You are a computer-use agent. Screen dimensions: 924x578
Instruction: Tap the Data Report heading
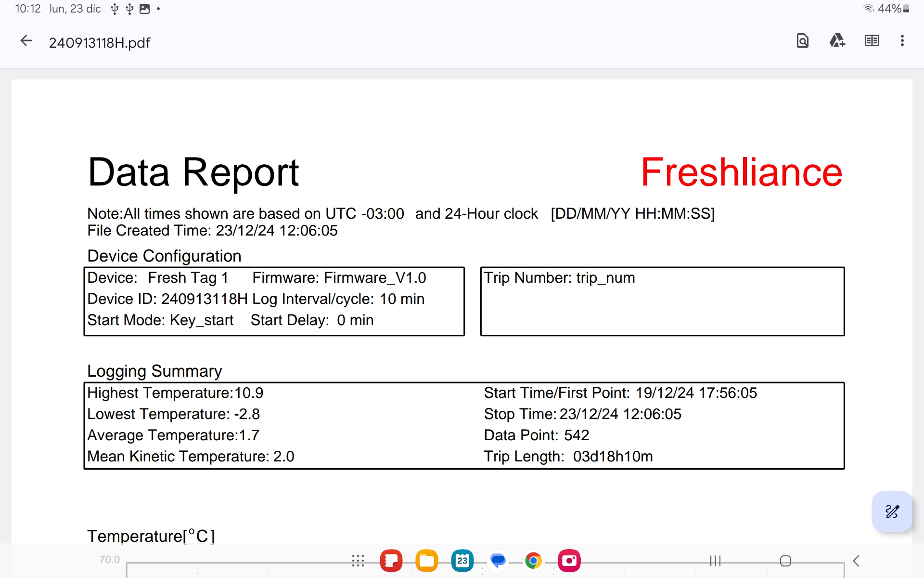193,172
